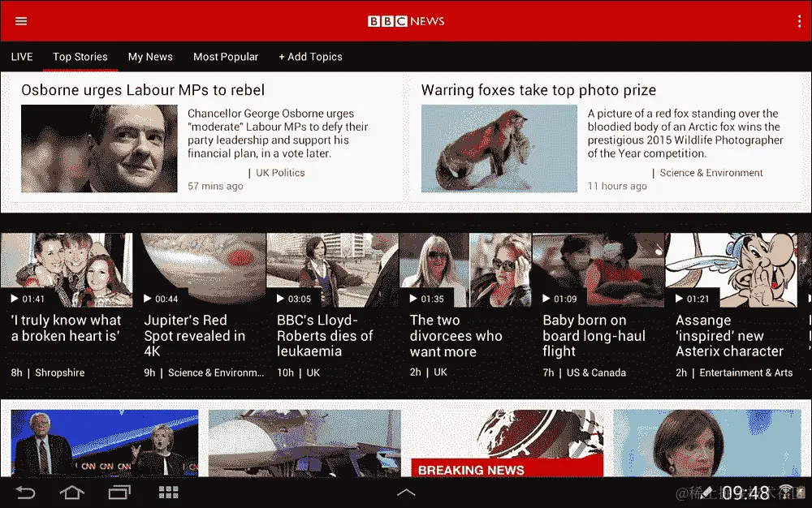
Task: Open the Breaking News story card
Action: point(508,443)
